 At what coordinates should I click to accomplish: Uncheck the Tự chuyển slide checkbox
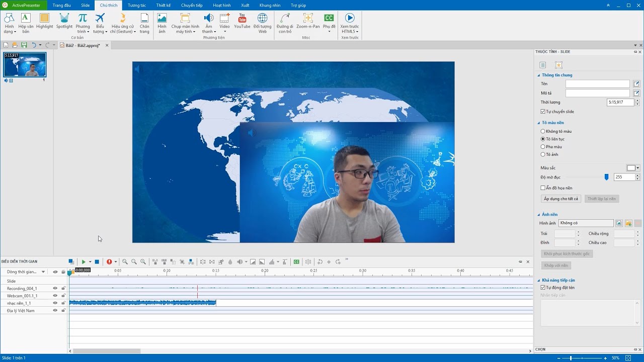(543, 112)
